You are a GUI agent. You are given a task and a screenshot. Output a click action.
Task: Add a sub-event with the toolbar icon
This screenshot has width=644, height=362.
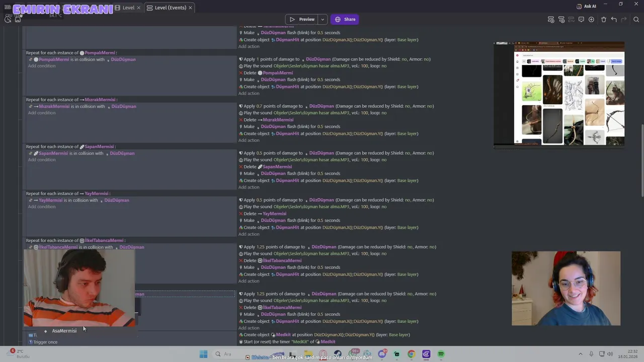(x=561, y=19)
